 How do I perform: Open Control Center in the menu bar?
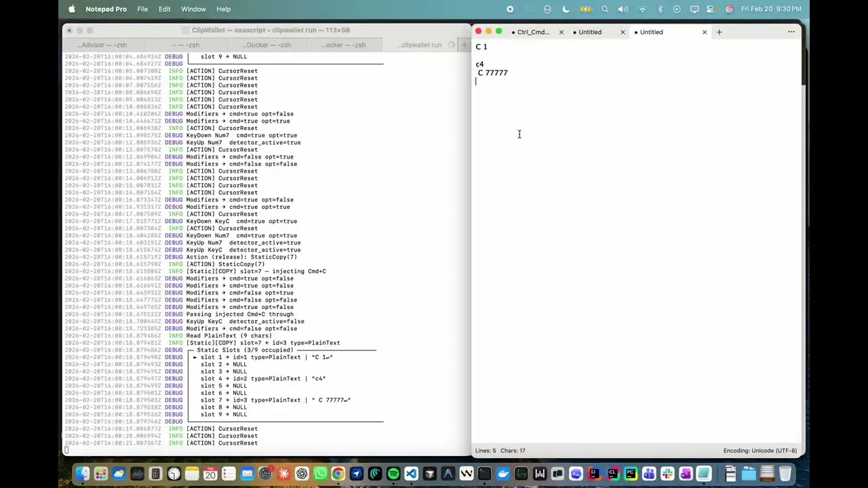pos(711,9)
